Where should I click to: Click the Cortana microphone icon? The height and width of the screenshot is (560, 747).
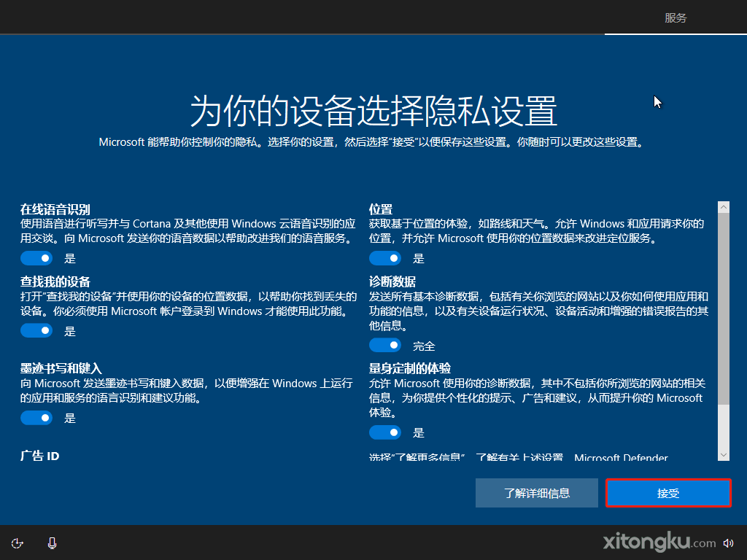pos(52,543)
